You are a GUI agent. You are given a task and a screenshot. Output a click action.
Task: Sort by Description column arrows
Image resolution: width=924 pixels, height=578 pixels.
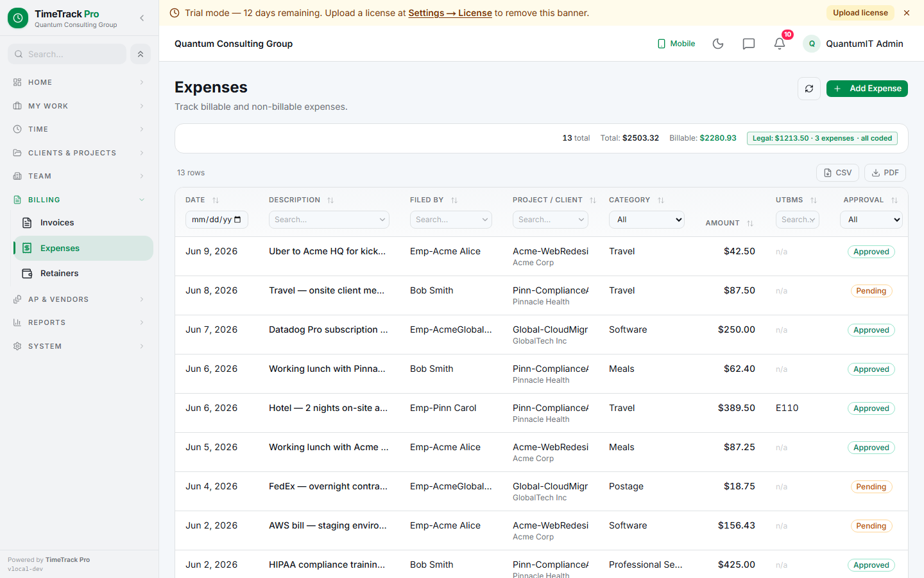coord(330,200)
